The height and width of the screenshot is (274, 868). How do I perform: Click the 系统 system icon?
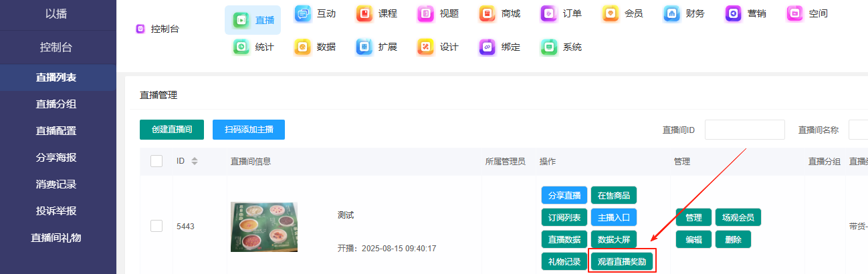click(549, 47)
